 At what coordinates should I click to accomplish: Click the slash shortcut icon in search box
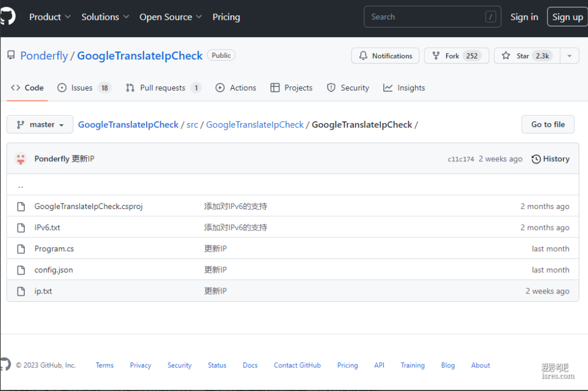tap(491, 16)
